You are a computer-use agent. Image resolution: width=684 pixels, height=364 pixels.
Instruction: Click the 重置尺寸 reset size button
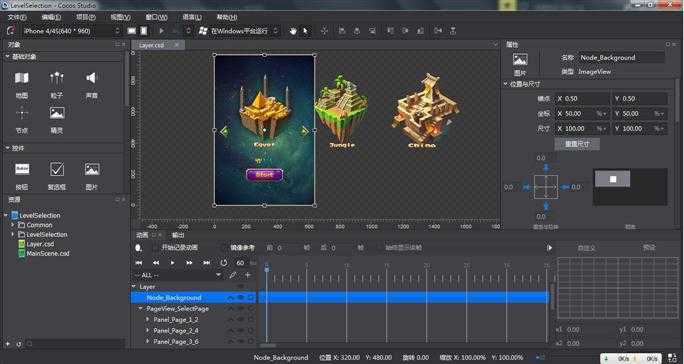click(577, 144)
